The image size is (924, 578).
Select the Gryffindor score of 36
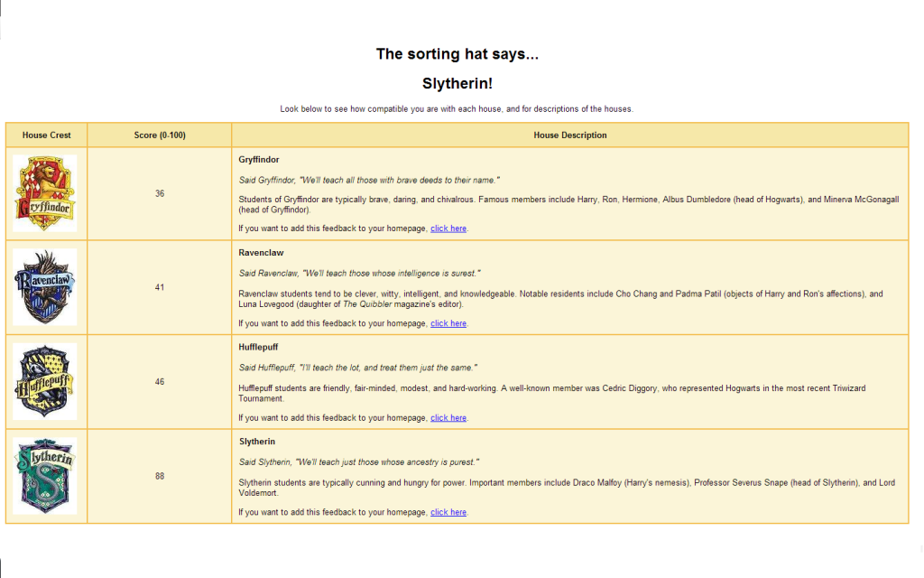tap(160, 193)
